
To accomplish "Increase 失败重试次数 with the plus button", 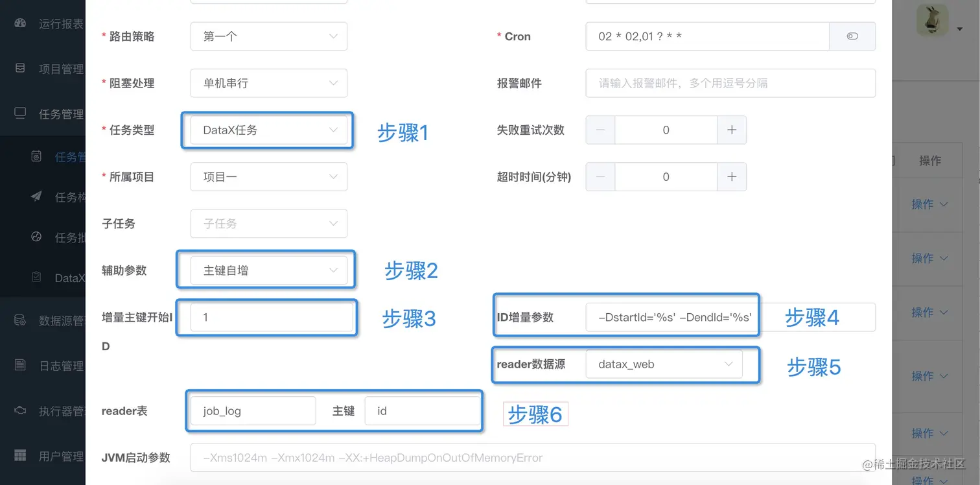I will pos(732,130).
